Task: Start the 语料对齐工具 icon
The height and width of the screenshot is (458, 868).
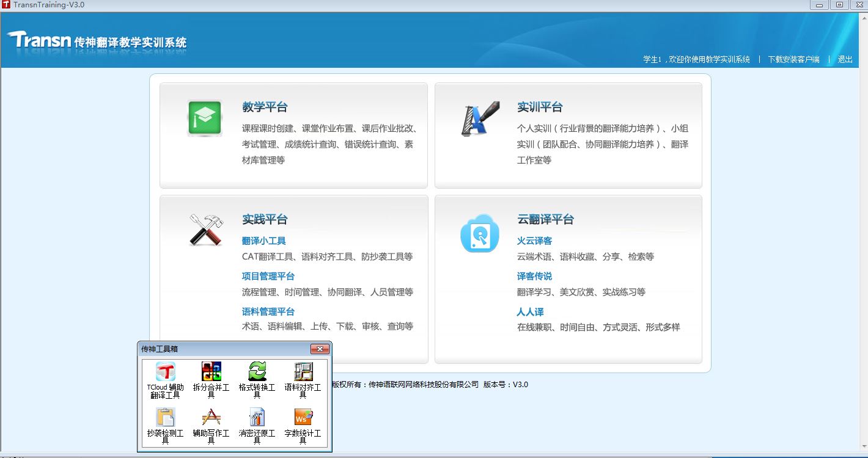Action: pos(303,372)
